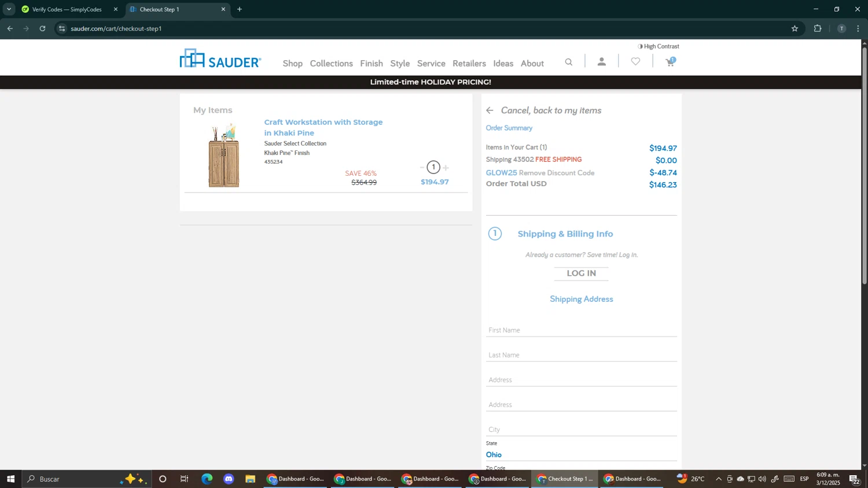The height and width of the screenshot is (488, 868).
Task: Close the Verify Codes tab
Action: pos(115,9)
